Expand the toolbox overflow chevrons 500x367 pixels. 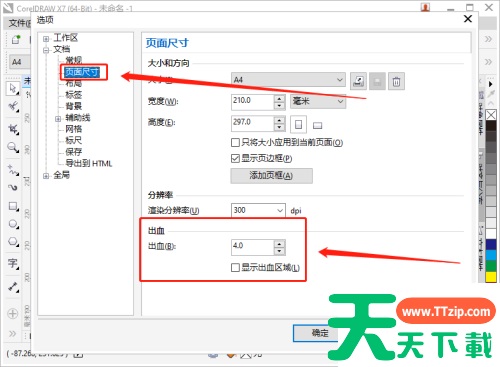12,333
